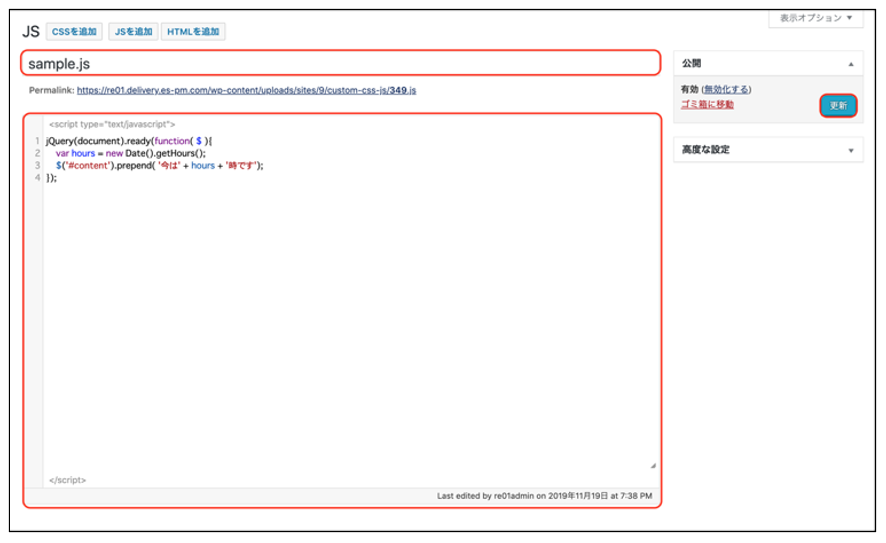Click the closing }); code line

[x=52, y=177]
